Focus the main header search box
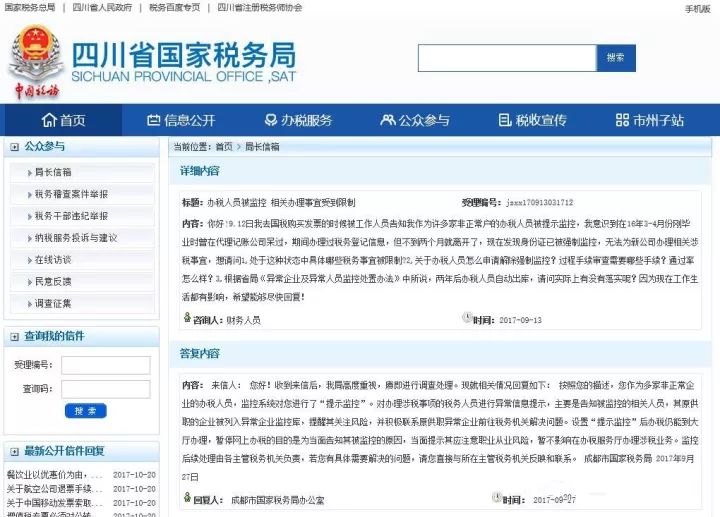 point(507,58)
